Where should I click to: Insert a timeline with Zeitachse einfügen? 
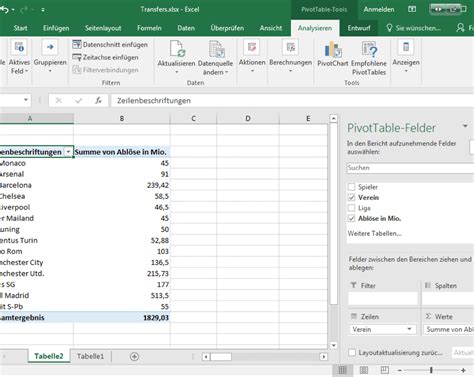[105, 57]
